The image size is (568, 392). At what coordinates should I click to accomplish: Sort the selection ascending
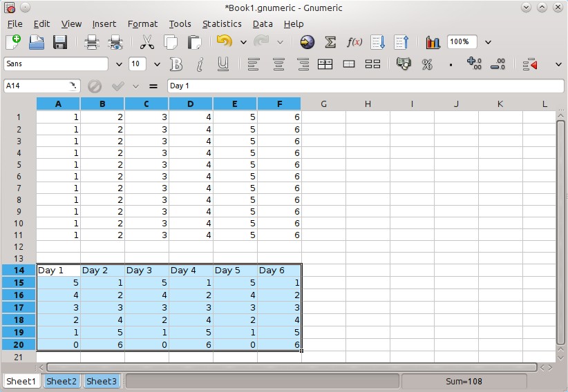[x=377, y=42]
